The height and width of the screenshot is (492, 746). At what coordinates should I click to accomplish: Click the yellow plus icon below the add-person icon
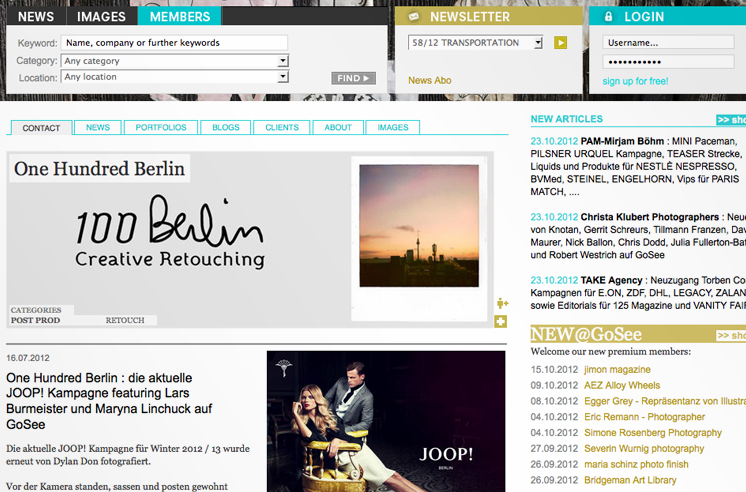(501, 322)
